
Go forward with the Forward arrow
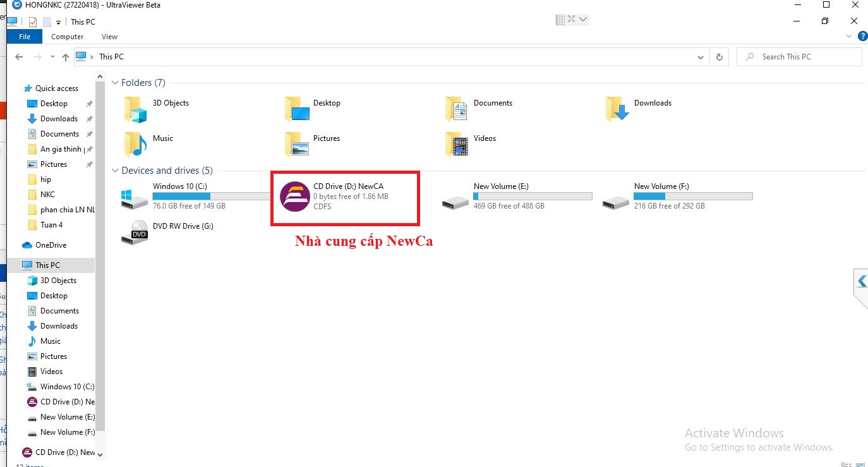click(x=38, y=57)
